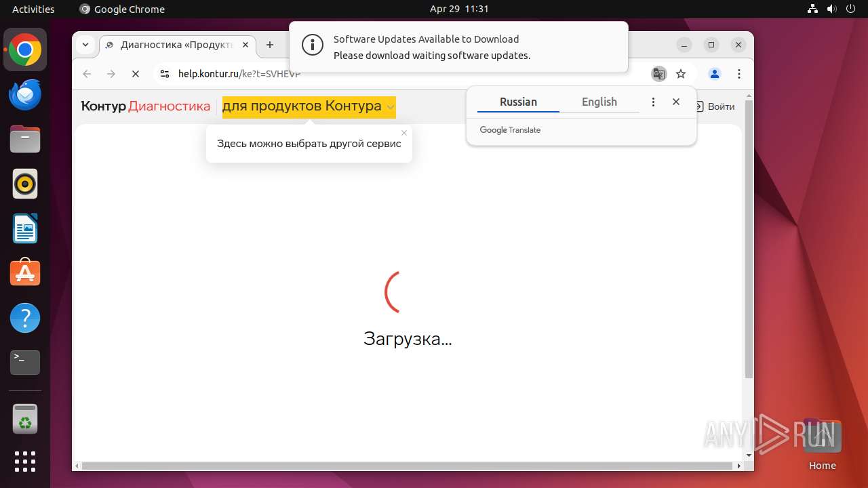View site information icon in address bar
Image resolution: width=868 pixels, height=488 pixels.
(164, 74)
